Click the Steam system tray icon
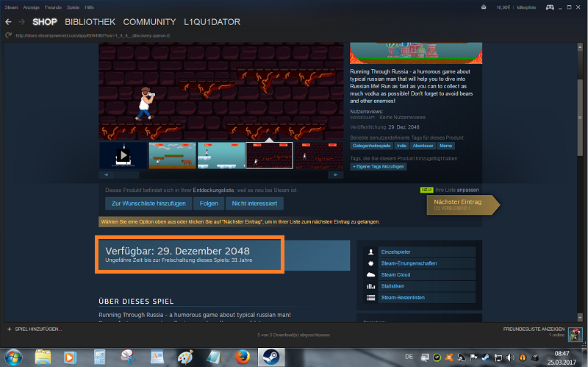 pos(485,357)
